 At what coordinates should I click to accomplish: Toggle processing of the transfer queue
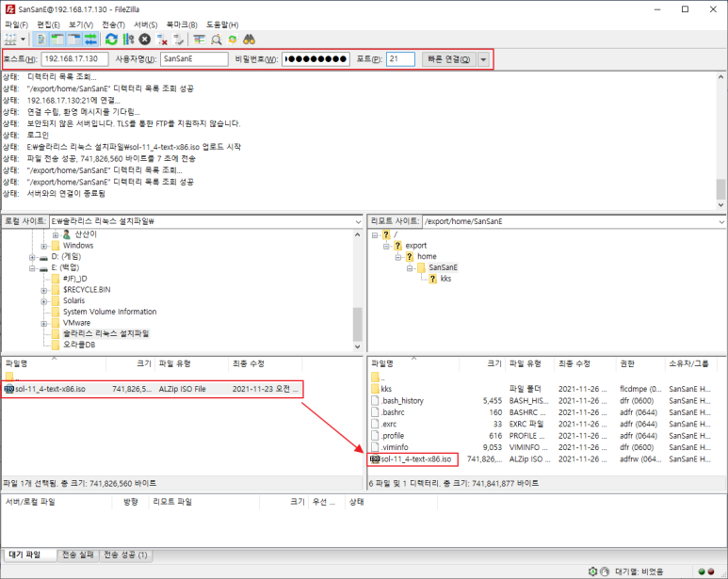pos(128,40)
